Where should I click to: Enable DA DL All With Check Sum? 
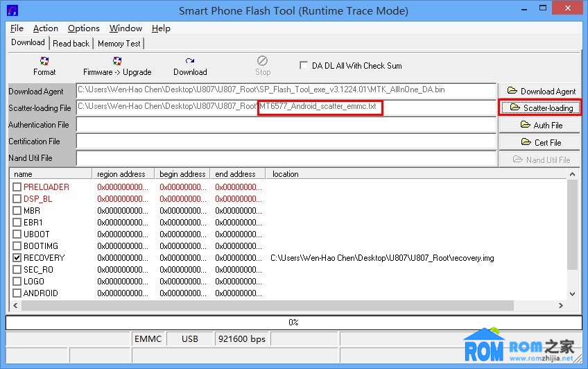[x=304, y=66]
